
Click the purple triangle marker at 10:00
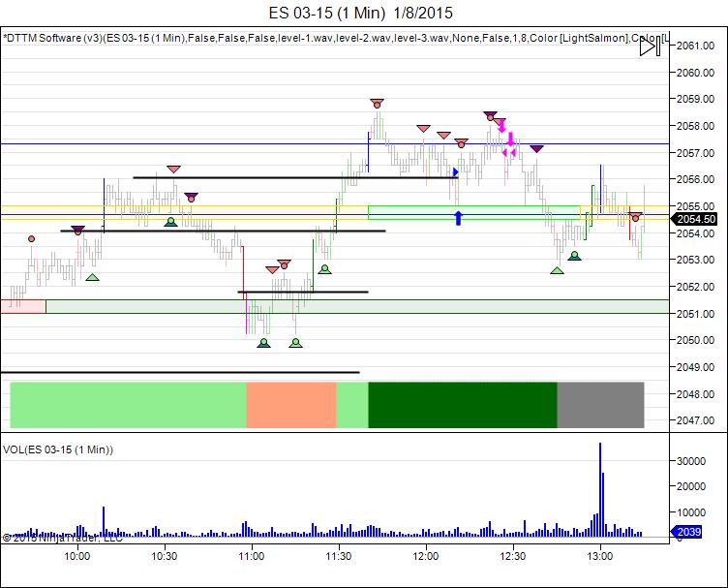click(77, 230)
